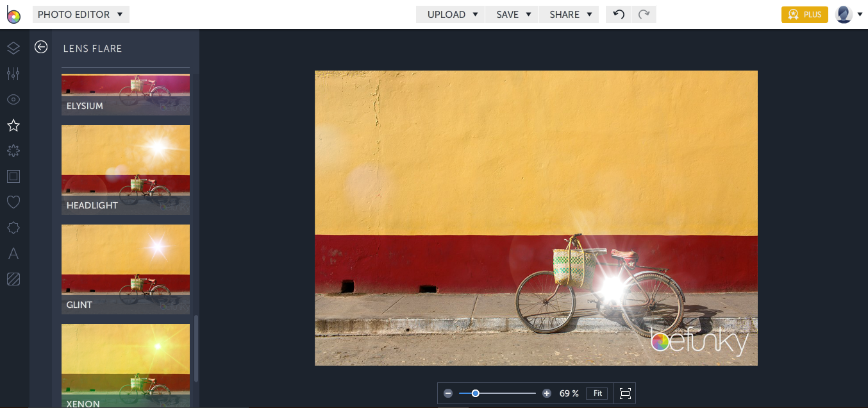The image size is (868, 408).
Task: Toggle fullscreen view icon
Action: pos(625,393)
